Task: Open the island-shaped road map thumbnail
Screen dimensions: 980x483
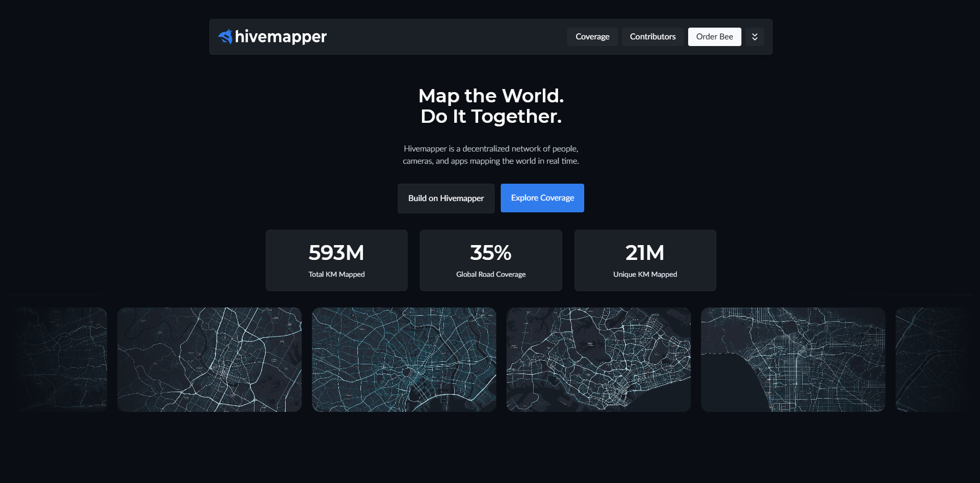Action: [599, 360]
